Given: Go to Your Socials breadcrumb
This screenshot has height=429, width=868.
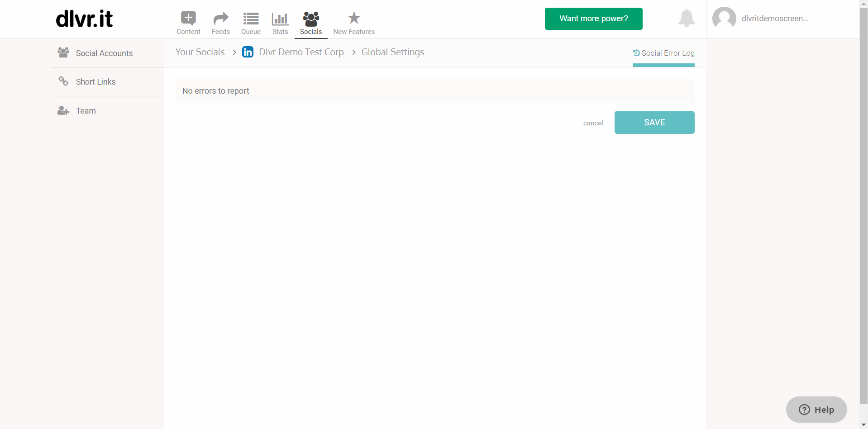Looking at the screenshot, I should tap(200, 52).
